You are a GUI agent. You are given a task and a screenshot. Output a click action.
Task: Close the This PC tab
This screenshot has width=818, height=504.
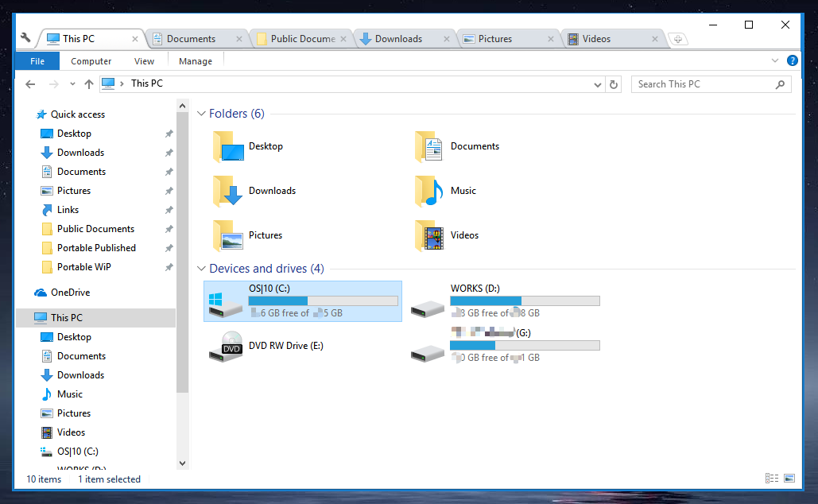135,39
